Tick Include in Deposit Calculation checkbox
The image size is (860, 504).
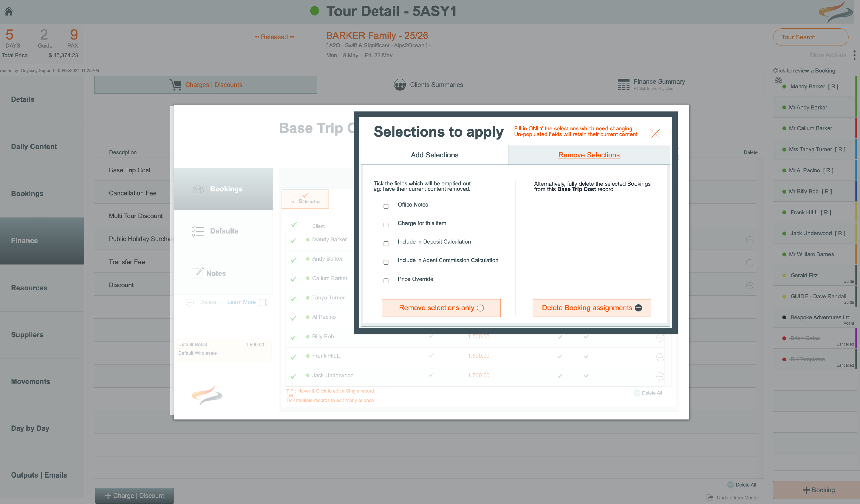[386, 244]
